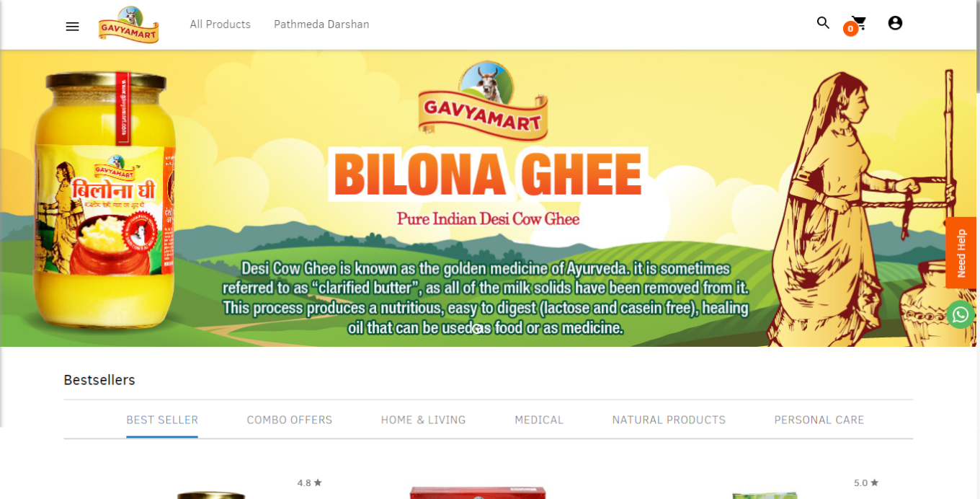980x499 pixels.
Task: Click the Gavyamart logo in header
Action: tap(128, 25)
